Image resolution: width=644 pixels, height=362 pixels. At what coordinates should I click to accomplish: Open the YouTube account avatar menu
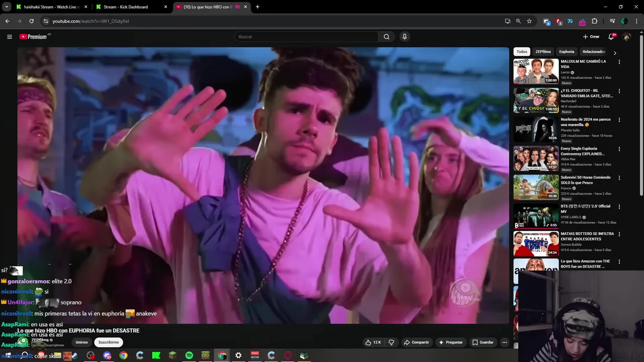pyautogui.click(x=626, y=37)
